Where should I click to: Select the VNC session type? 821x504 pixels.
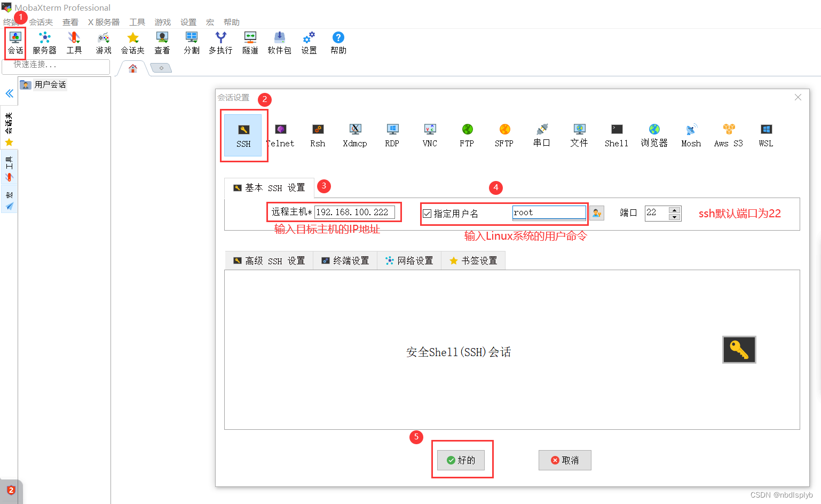[x=430, y=136]
